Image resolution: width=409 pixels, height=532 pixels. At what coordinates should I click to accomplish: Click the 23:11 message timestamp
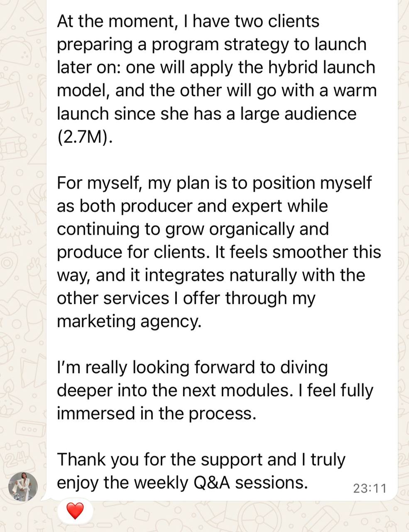[370, 488]
